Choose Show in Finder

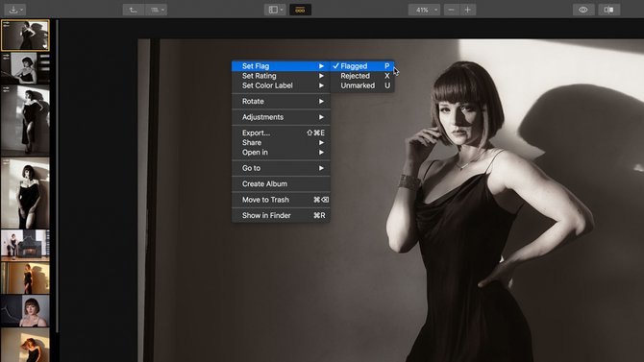coord(281,215)
